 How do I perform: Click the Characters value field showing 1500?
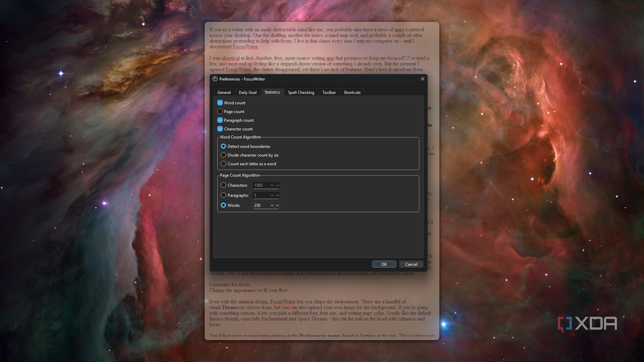261,185
